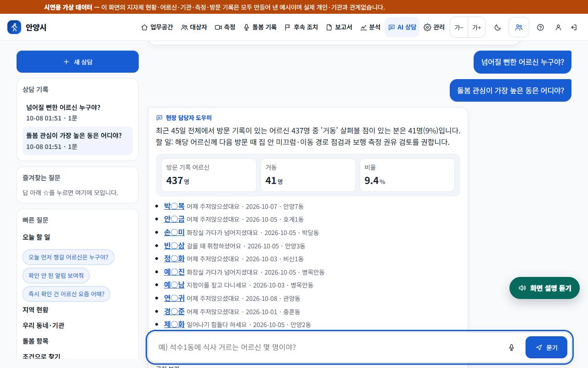Click the dashed-outline people icon
This screenshot has height=368, width=588.
[519, 27]
